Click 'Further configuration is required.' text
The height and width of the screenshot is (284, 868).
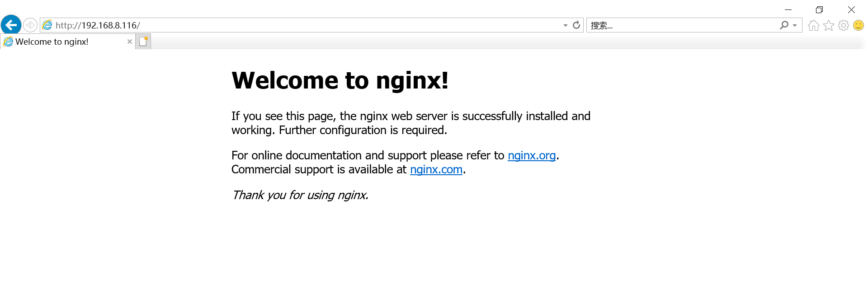(x=363, y=130)
